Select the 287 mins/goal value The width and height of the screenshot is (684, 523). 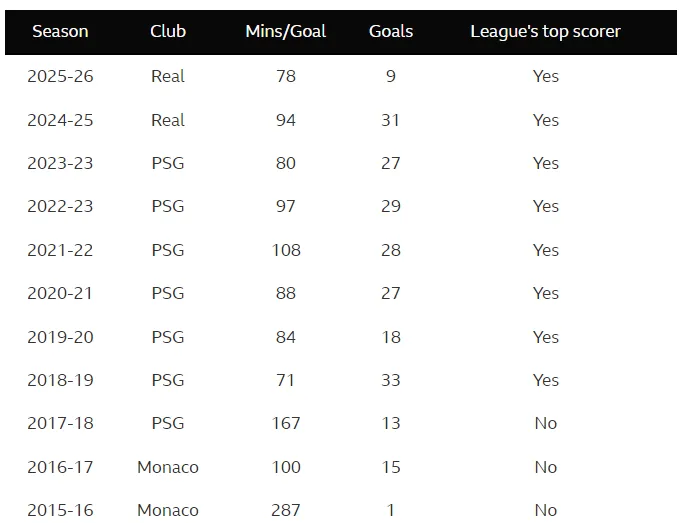point(286,510)
